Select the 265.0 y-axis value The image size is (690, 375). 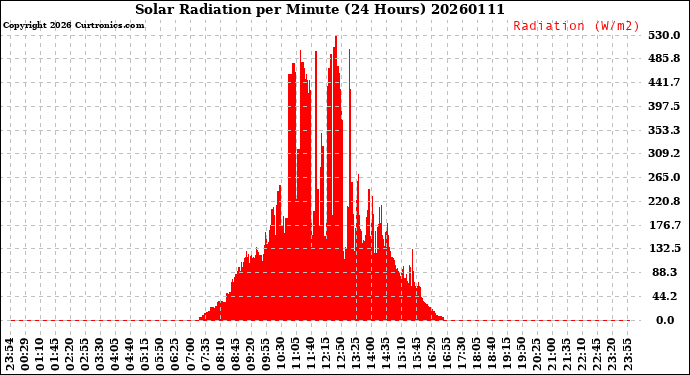point(664,177)
